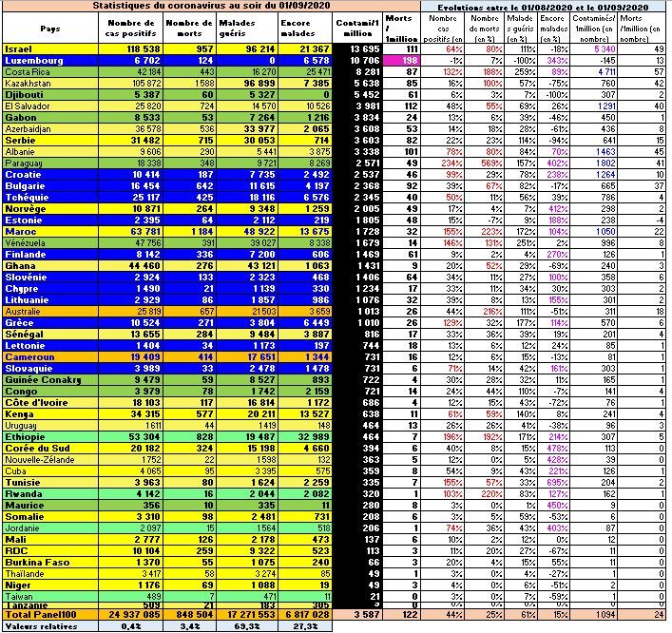Click the Guinée Conakry row label

pos(50,380)
